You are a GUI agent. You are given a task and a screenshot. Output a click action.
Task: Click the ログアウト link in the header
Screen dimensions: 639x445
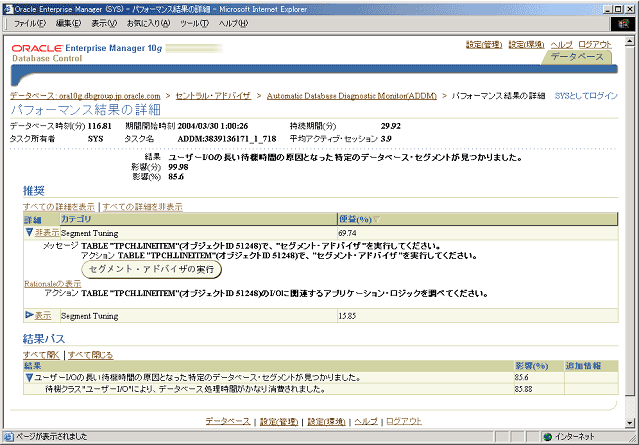click(595, 44)
